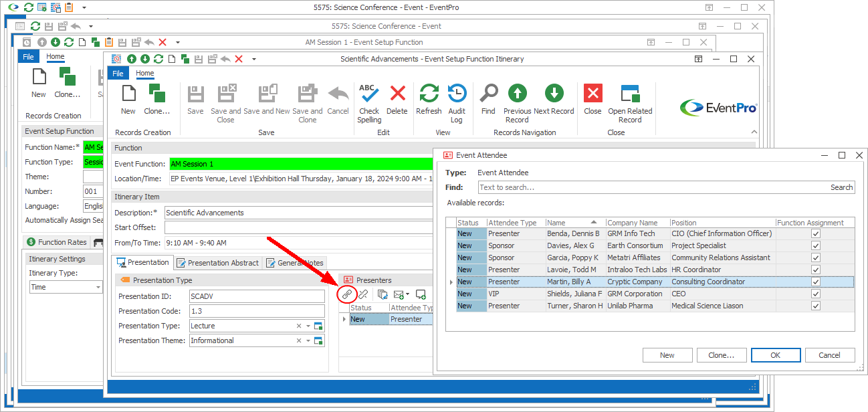Open the Presentation Type dropdown arrow
This screenshot has width=868, height=412.
(308, 326)
